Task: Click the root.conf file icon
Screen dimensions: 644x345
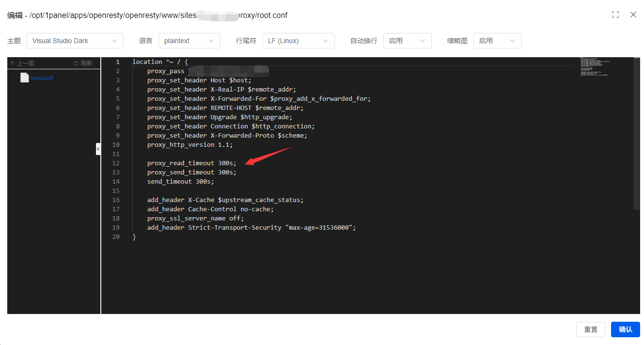Action: click(24, 78)
